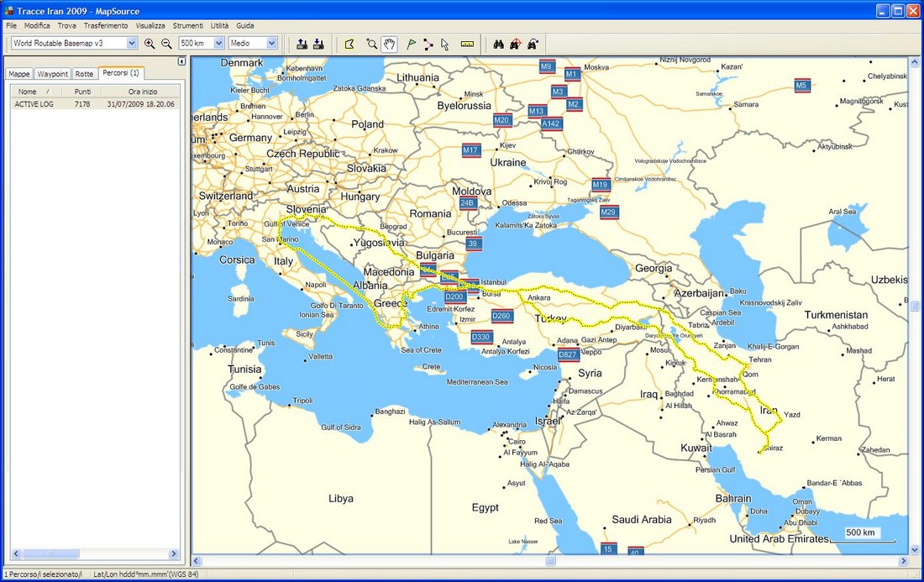This screenshot has width=924, height=582.
Task: Click the track list horizontal scrollbar thumb
Action: click(x=50, y=553)
